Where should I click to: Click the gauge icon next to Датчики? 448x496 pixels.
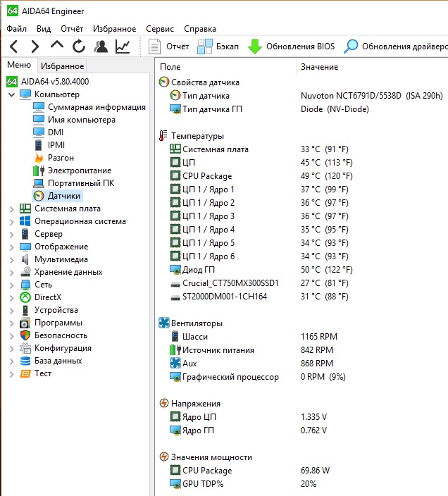point(39,196)
